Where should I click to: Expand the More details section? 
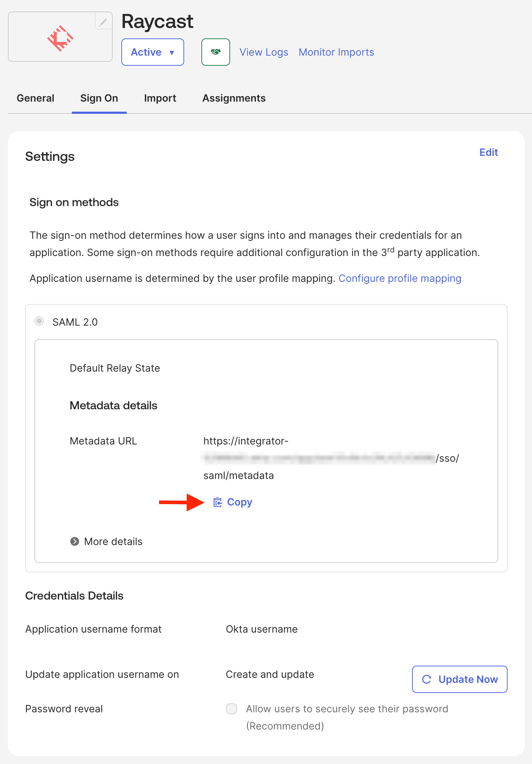(x=113, y=541)
